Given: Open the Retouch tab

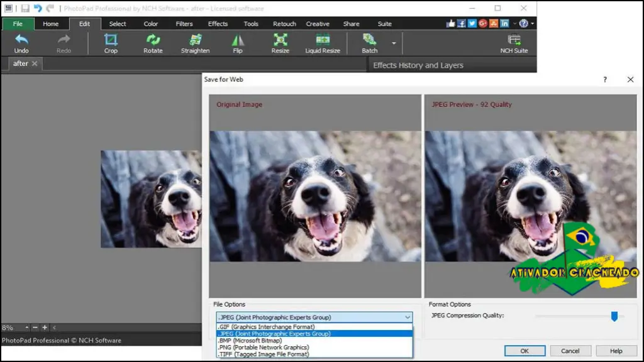Looking at the screenshot, I should coord(284,24).
